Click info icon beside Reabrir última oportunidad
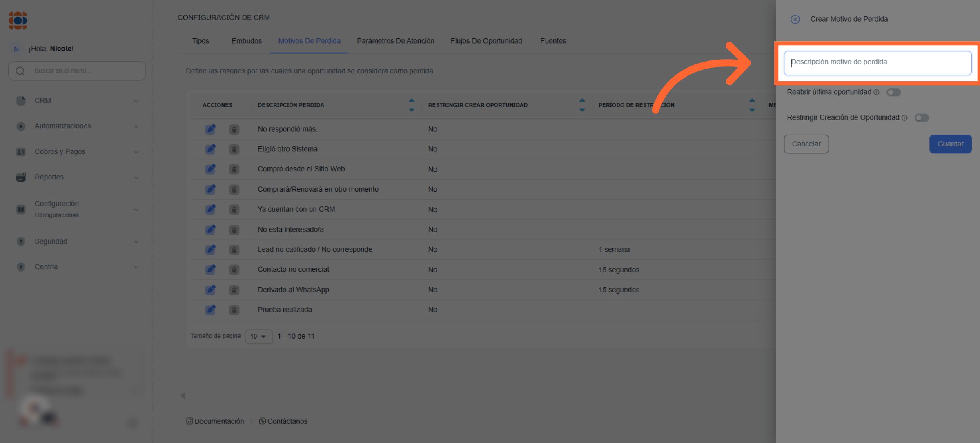Image resolution: width=980 pixels, height=443 pixels. click(876, 93)
